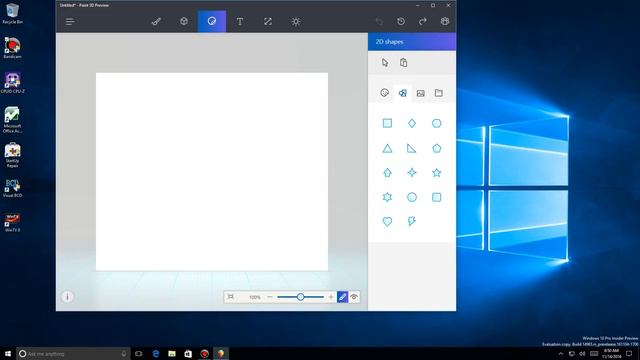Click the 100% zoom value
Screen dimensions: 640x360
(x=255, y=297)
